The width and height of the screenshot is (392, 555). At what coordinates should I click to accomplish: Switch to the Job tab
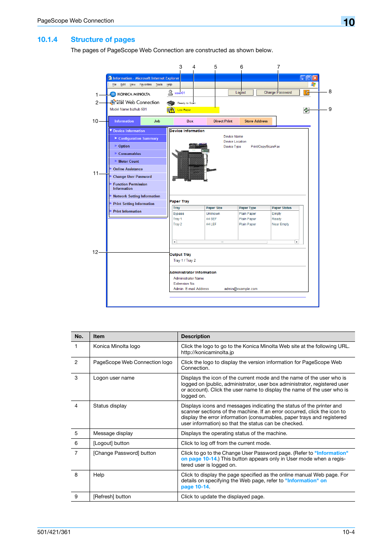(157, 121)
